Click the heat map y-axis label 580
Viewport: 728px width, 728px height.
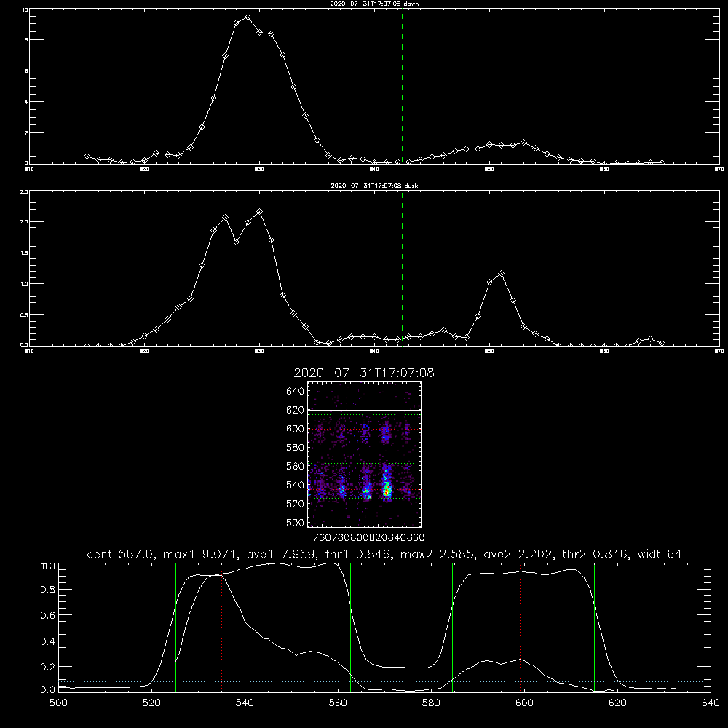(296, 448)
